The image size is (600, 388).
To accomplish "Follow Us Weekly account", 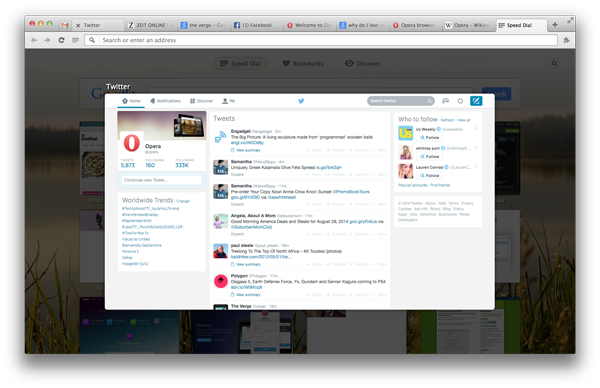I will point(429,137).
